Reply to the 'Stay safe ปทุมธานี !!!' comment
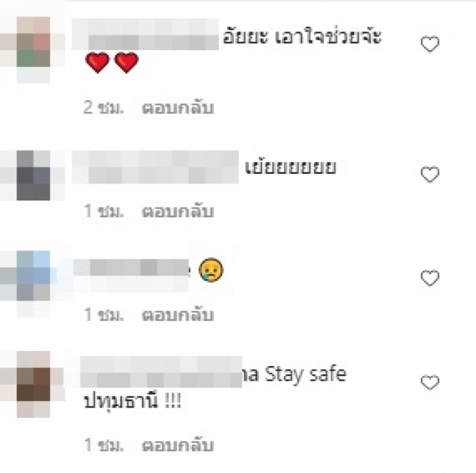 point(178,445)
